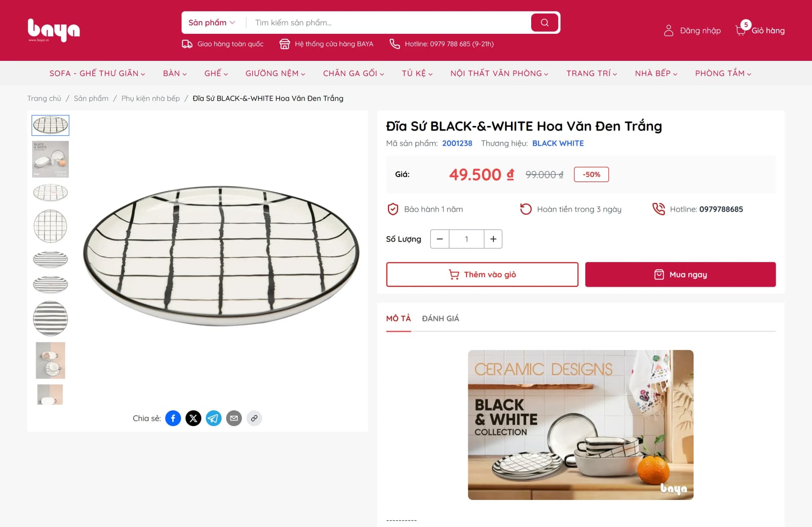Click the user account login icon
Screen dimensions: 812x527
click(x=669, y=30)
